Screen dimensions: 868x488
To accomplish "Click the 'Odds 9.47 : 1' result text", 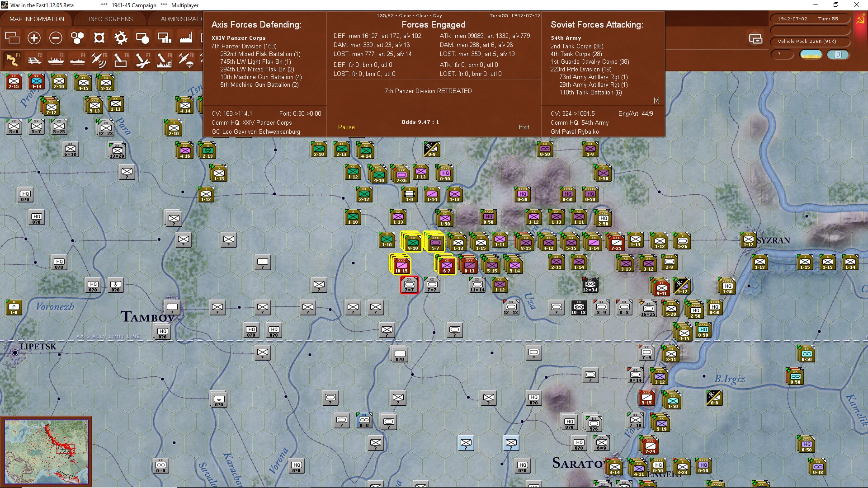I will [420, 122].
